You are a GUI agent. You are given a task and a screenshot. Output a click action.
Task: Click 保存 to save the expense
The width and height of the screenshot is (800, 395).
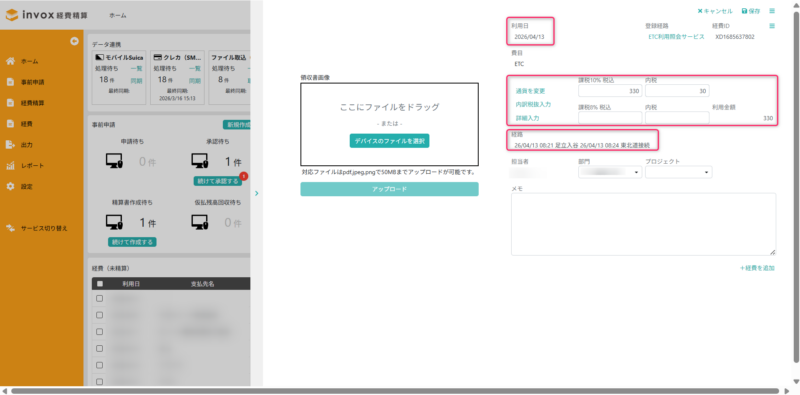[x=751, y=11]
